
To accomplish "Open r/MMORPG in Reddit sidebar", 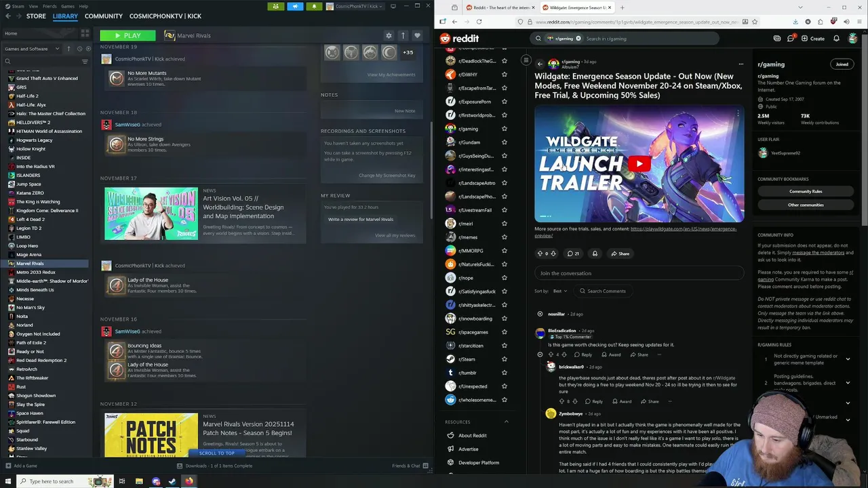I will tap(471, 251).
